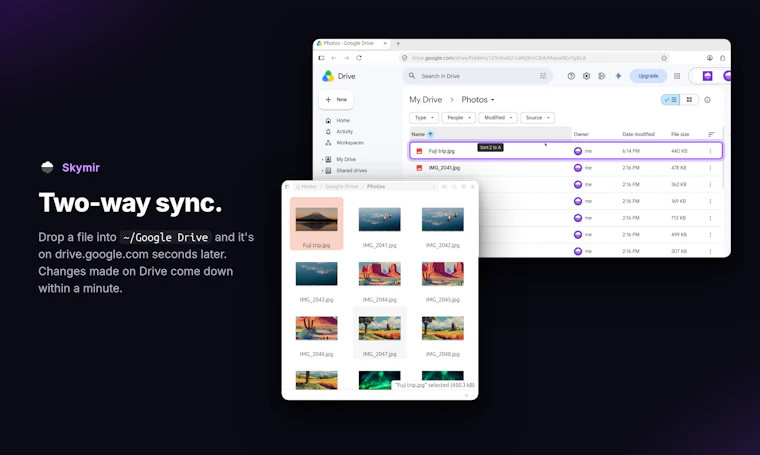This screenshot has width=760, height=455.
Task: Click the browser profile icon
Action: coord(710,58)
